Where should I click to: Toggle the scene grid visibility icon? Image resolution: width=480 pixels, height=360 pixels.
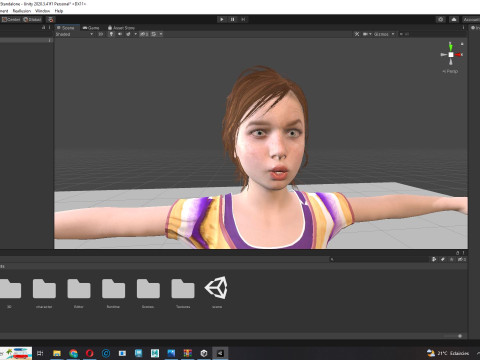(154, 34)
